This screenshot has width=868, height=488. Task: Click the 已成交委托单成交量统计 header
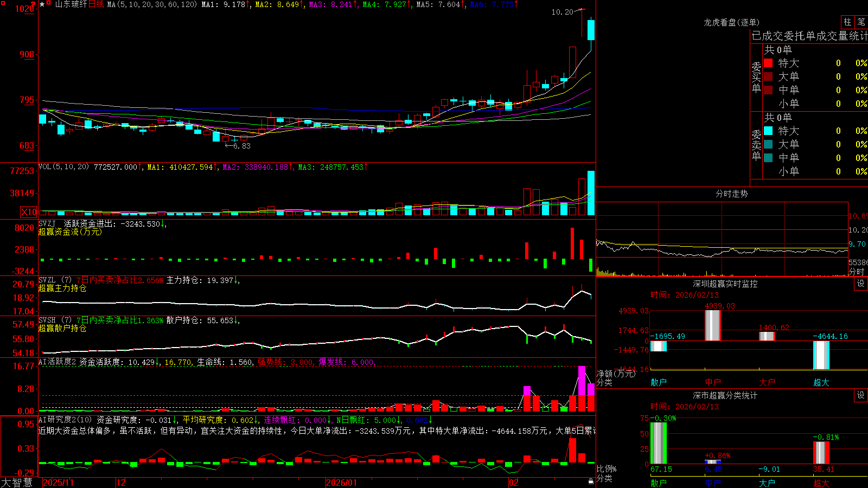tap(809, 36)
